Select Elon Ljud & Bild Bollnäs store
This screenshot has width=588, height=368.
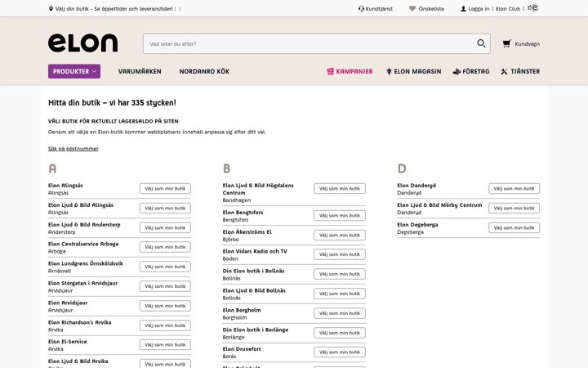340,294
